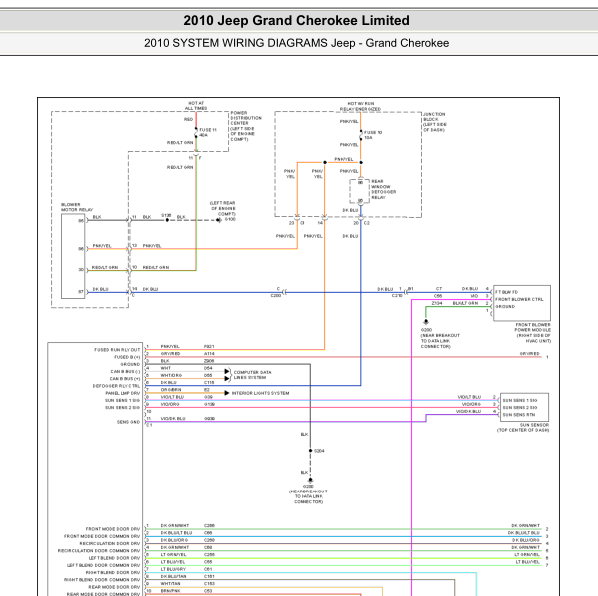Click the arrow pointing to INTERIOR LIGHTS SYSTEM
598x596 pixels.
tap(227, 393)
